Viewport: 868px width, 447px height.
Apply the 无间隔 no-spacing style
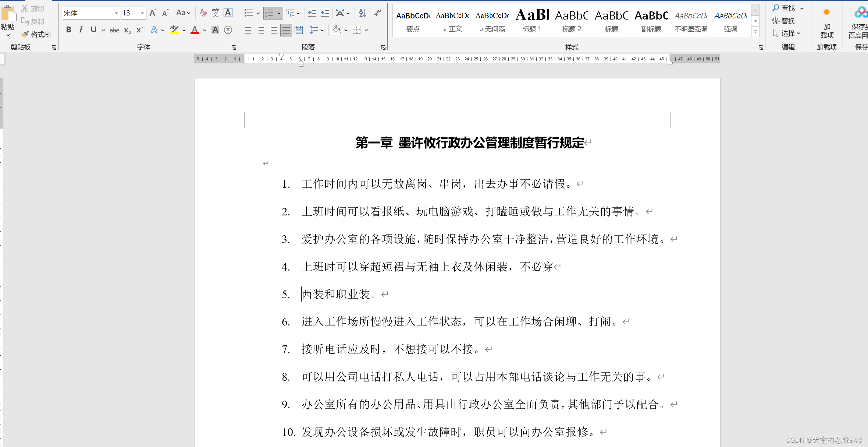(492, 21)
